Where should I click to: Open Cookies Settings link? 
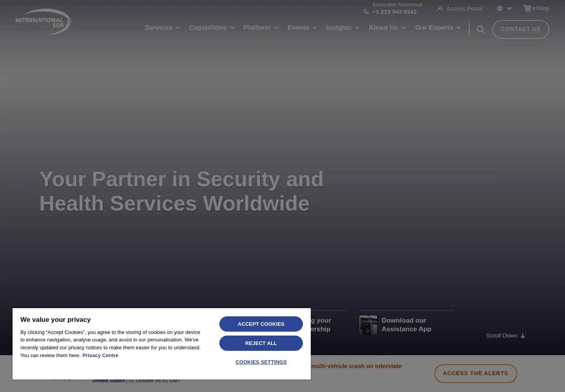[261, 362]
